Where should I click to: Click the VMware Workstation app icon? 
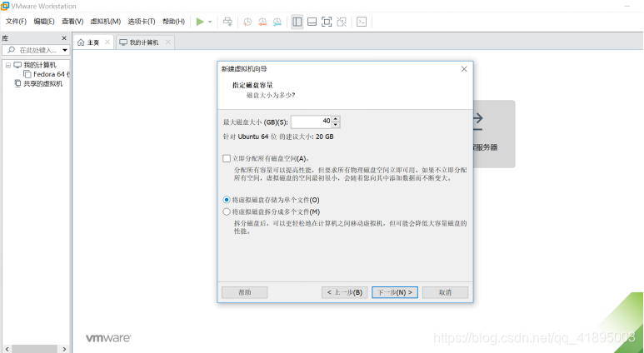(x=5, y=6)
